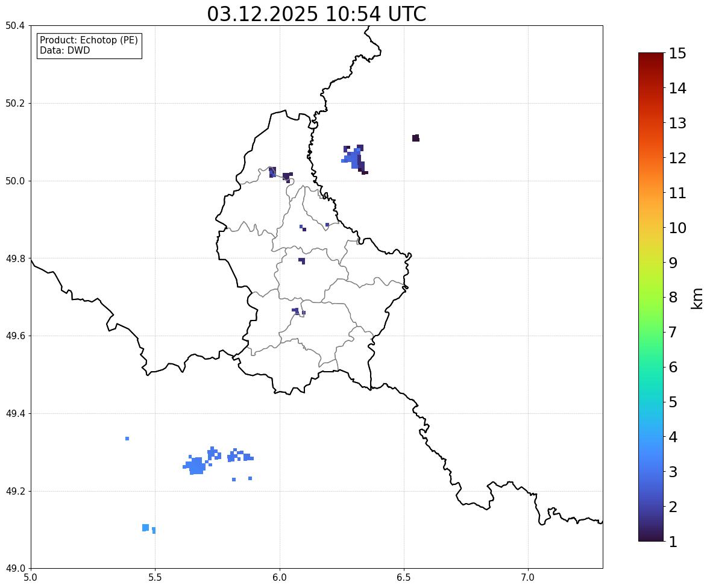Click the longitude tick label 6.5
The height and width of the screenshot is (588, 710).
point(404,578)
